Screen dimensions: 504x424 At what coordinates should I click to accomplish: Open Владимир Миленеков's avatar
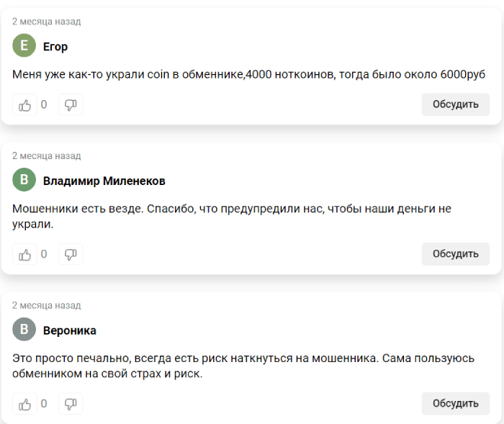(24, 180)
